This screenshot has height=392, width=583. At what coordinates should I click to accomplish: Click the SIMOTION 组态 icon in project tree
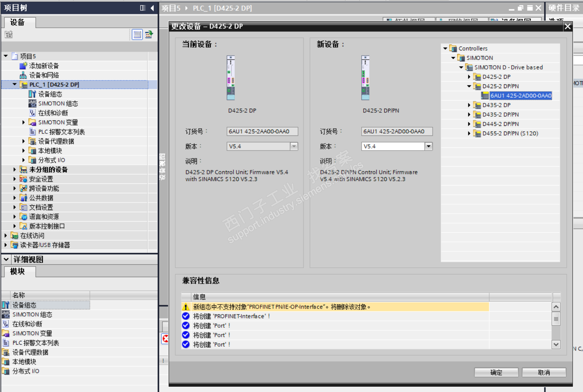pos(32,103)
